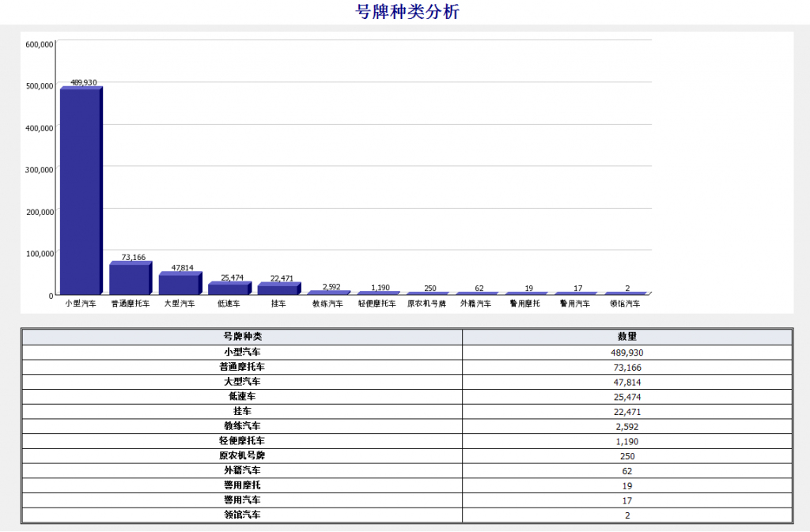The height and width of the screenshot is (532, 810).
Task: Click the 数量 table column header
Action: [626, 337]
